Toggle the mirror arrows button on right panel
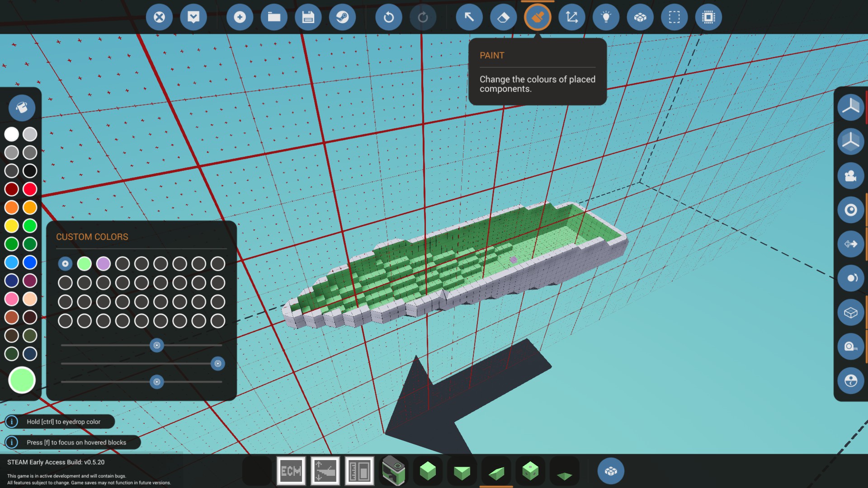Screen dimensions: 868x488 (850, 244)
